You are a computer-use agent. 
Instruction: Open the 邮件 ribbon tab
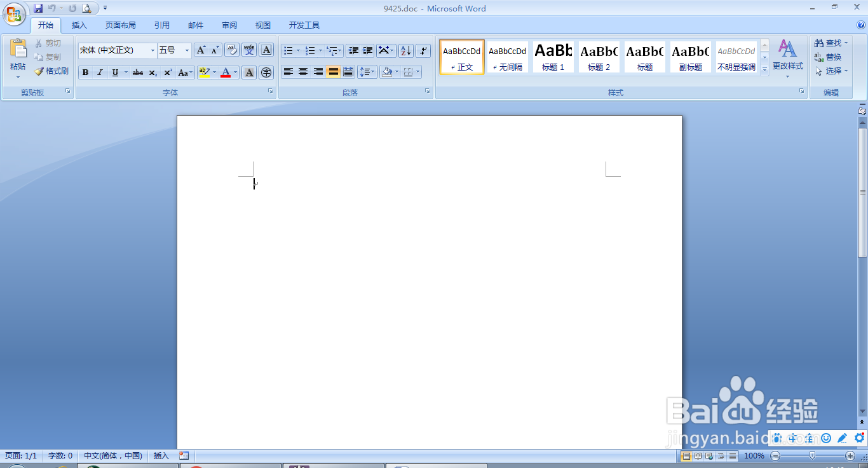click(x=196, y=25)
